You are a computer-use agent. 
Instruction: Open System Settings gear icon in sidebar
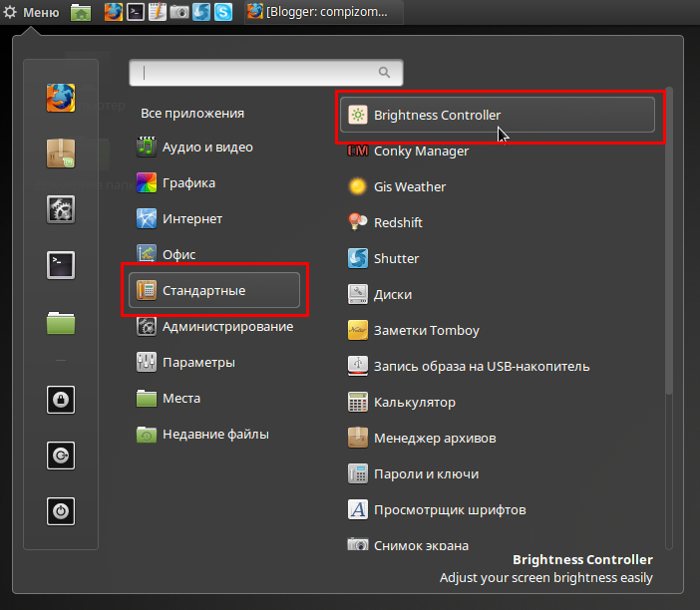tap(61, 209)
